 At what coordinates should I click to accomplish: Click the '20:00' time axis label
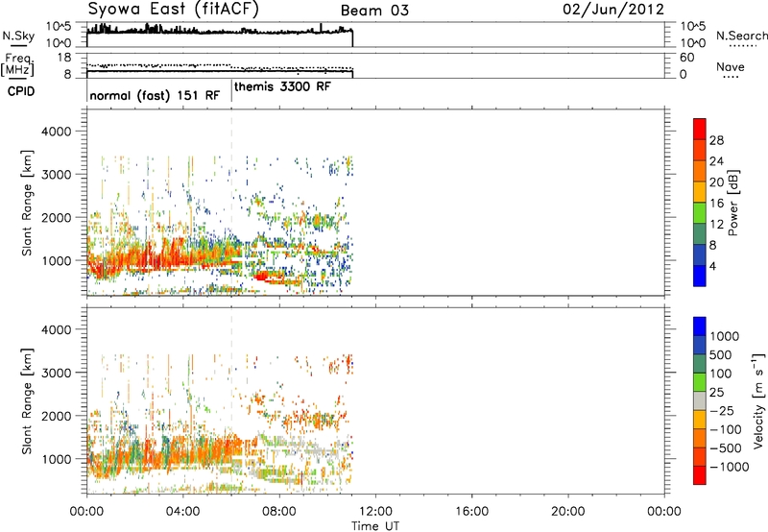click(x=568, y=512)
